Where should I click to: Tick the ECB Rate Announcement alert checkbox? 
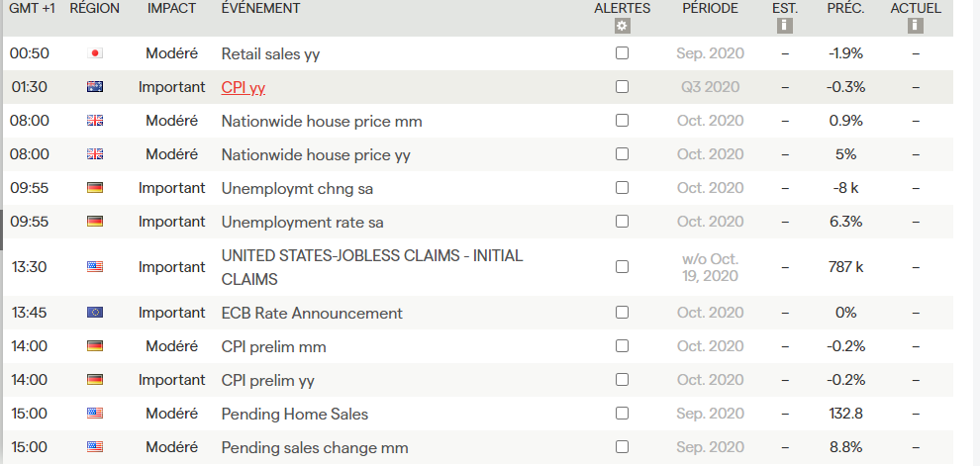[x=622, y=313]
